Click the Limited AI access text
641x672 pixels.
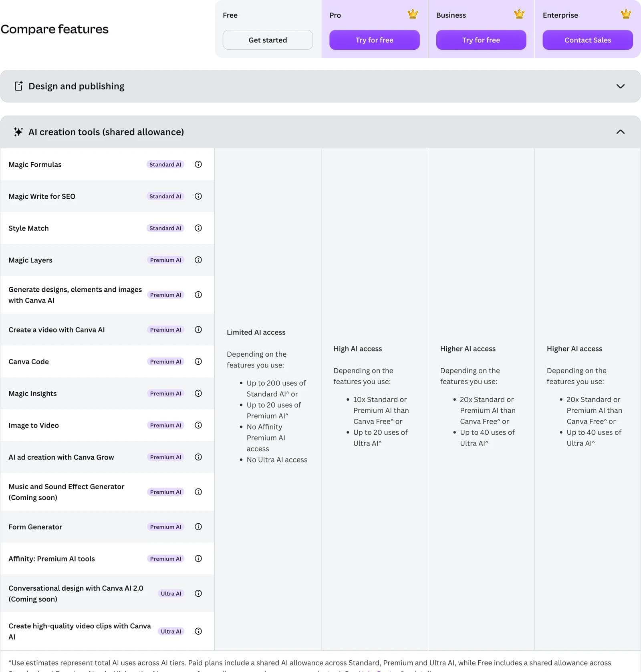[x=256, y=332]
